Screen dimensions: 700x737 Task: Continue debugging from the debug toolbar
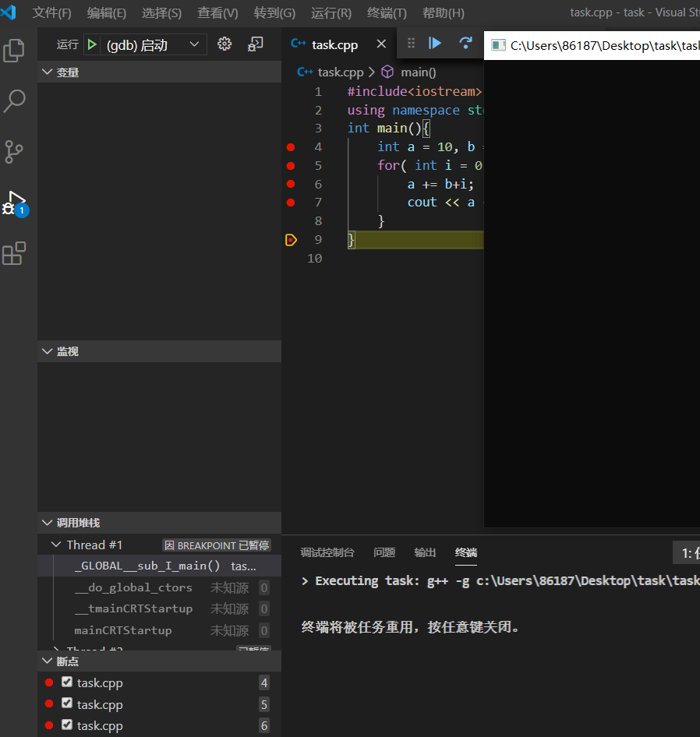coord(435,44)
